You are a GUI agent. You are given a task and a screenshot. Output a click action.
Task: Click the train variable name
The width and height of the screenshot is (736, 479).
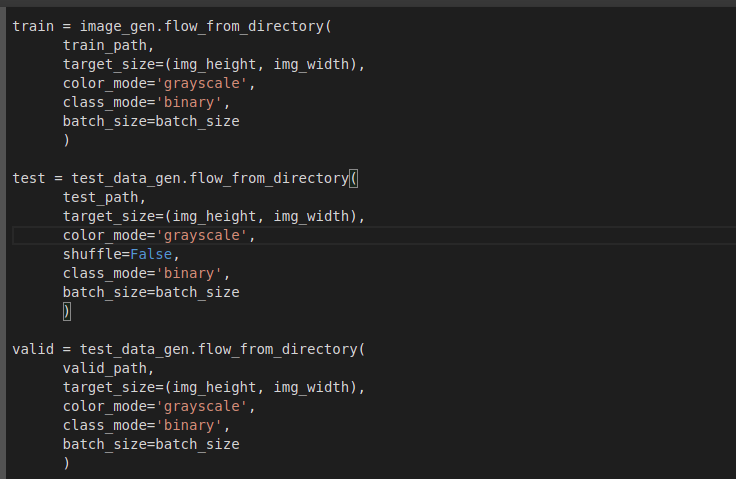click(33, 26)
